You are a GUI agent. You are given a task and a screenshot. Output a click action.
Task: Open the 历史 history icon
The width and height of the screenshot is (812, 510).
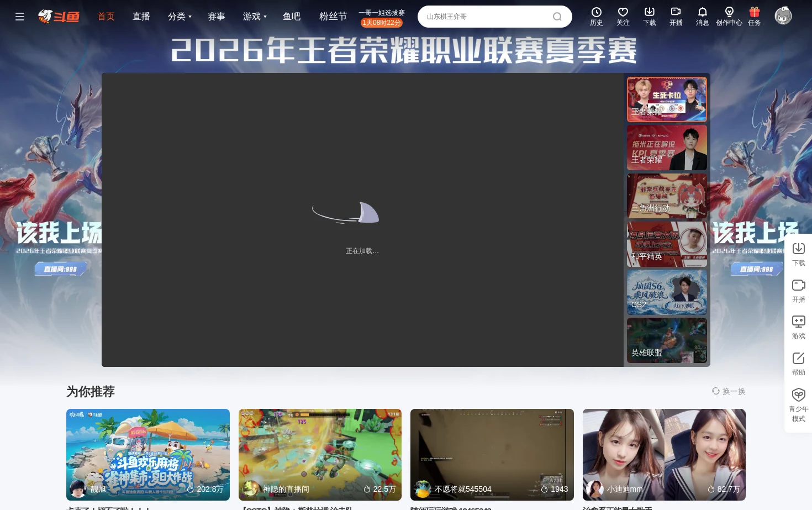point(597,17)
